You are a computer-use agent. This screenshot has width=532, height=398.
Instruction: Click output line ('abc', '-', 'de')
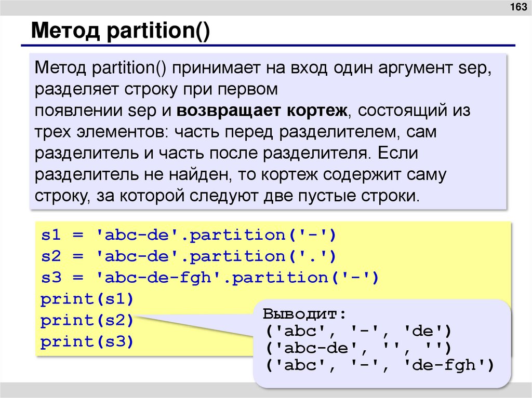pyautogui.click(x=358, y=331)
